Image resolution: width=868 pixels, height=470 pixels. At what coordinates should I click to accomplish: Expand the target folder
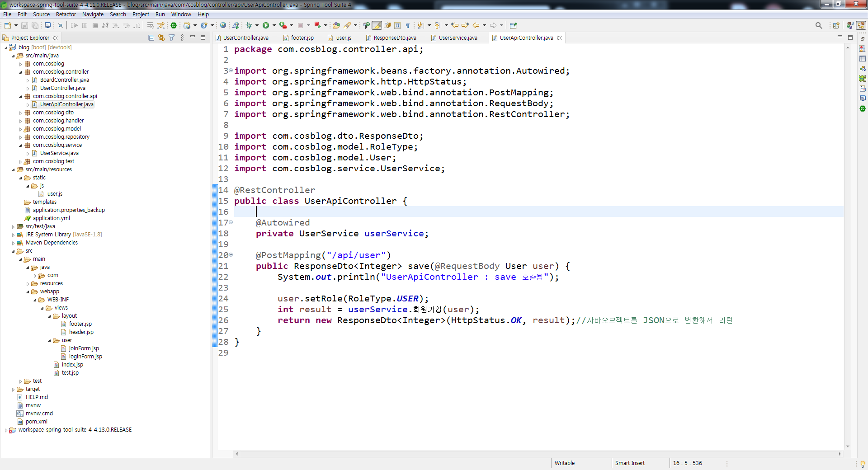(x=13, y=390)
